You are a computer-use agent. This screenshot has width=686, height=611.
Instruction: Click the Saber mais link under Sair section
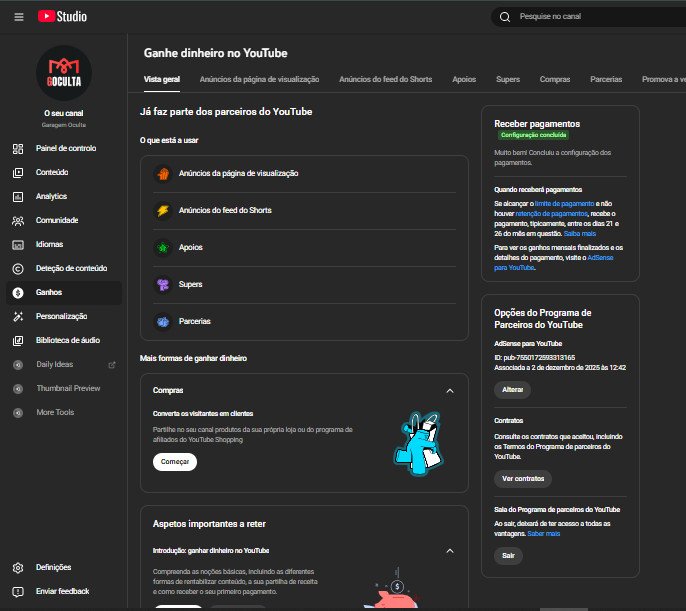(x=544, y=534)
